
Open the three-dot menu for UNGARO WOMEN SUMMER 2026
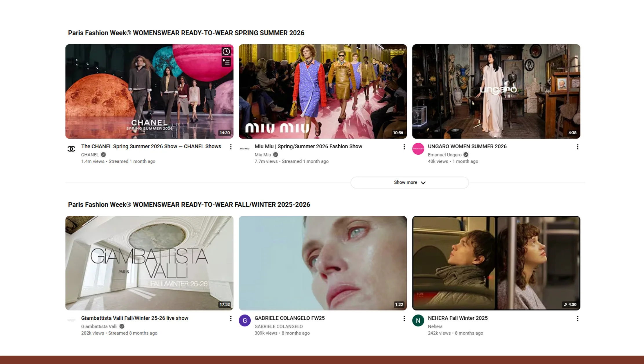pos(577,147)
